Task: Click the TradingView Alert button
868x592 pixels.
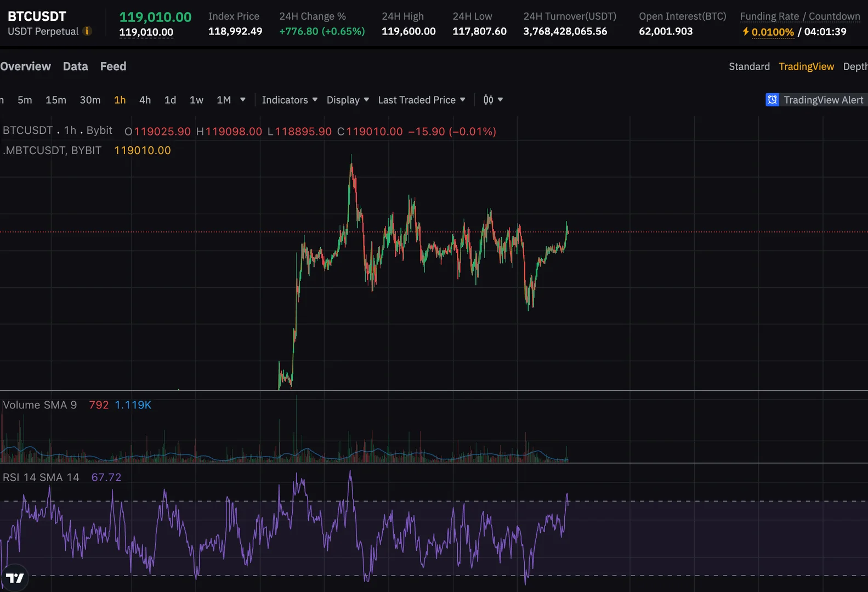Action: [816, 100]
